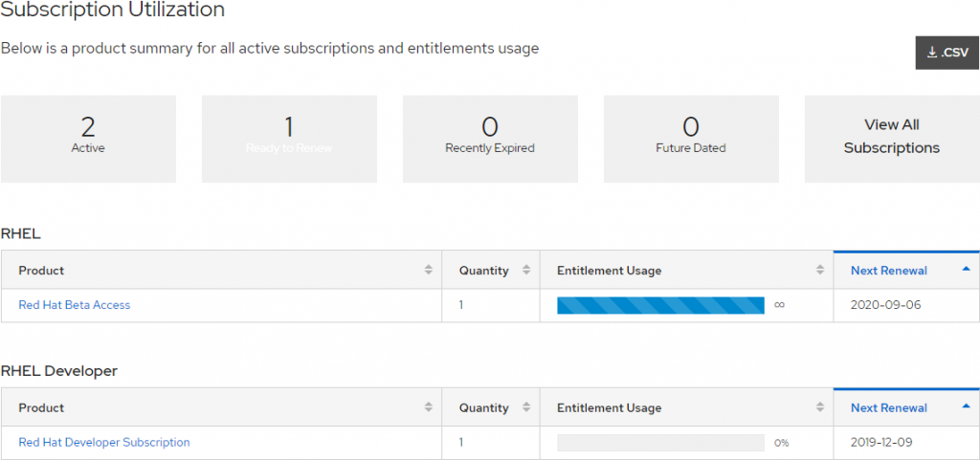Open Red Hat Developer Subscription link
The image size is (980, 460).
[x=104, y=443]
